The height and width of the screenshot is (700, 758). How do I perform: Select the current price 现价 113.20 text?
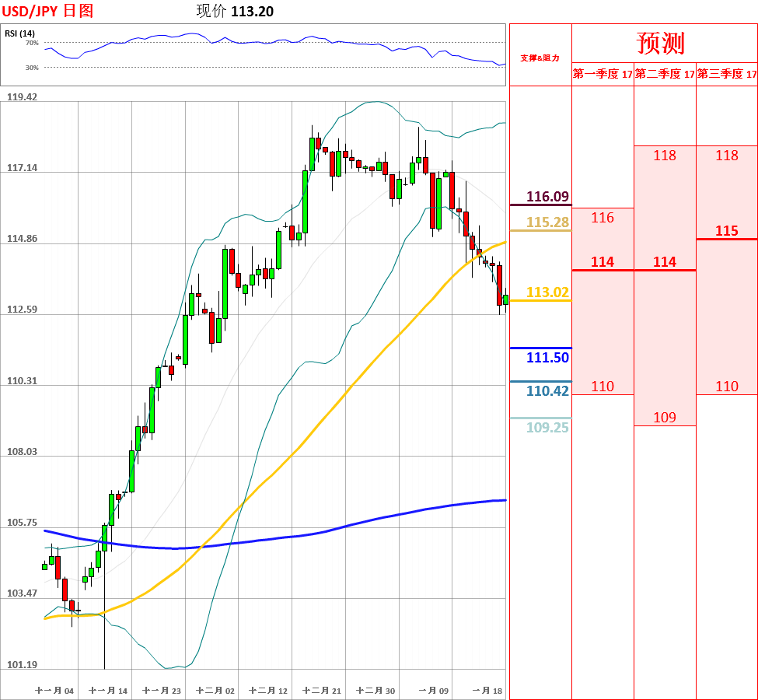tap(235, 11)
